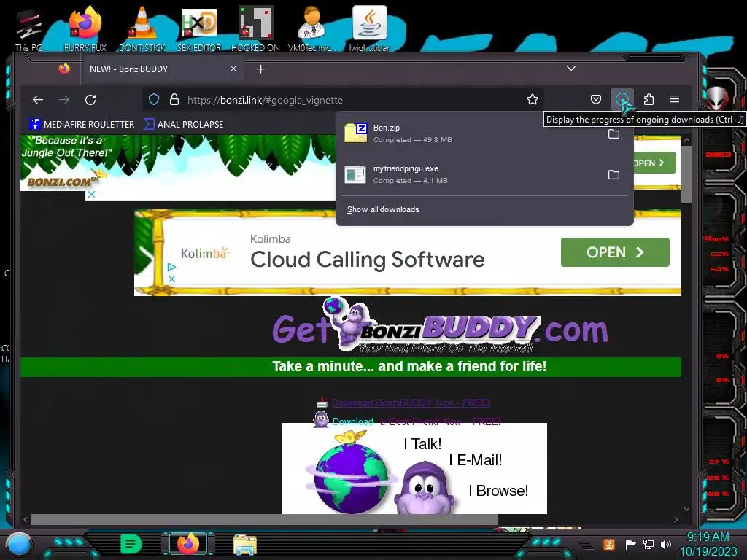
Task: Click the AdChoices icon on Kolimba ad
Action: coord(171,267)
